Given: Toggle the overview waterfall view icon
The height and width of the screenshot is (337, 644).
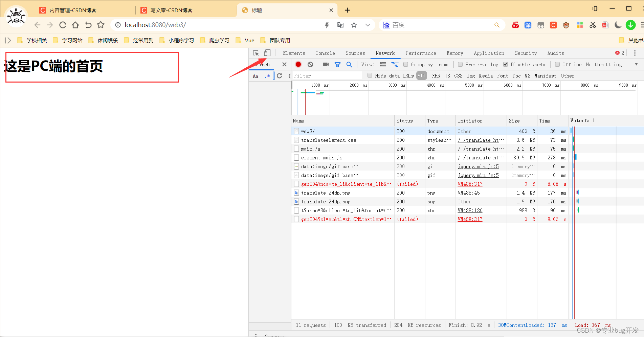Looking at the screenshot, I should tap(395, 64).
